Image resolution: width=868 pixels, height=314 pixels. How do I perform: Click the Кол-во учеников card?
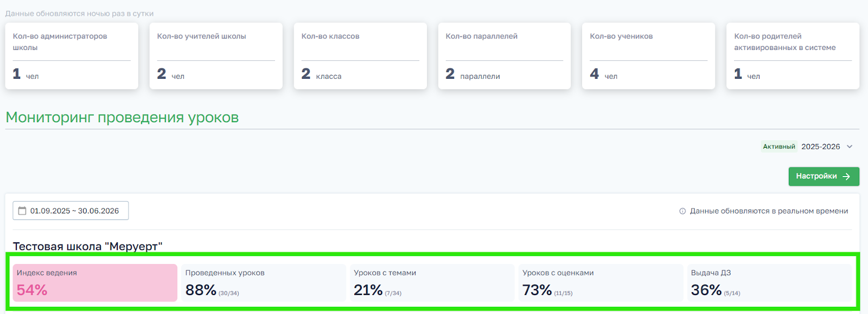pos(649,56)
